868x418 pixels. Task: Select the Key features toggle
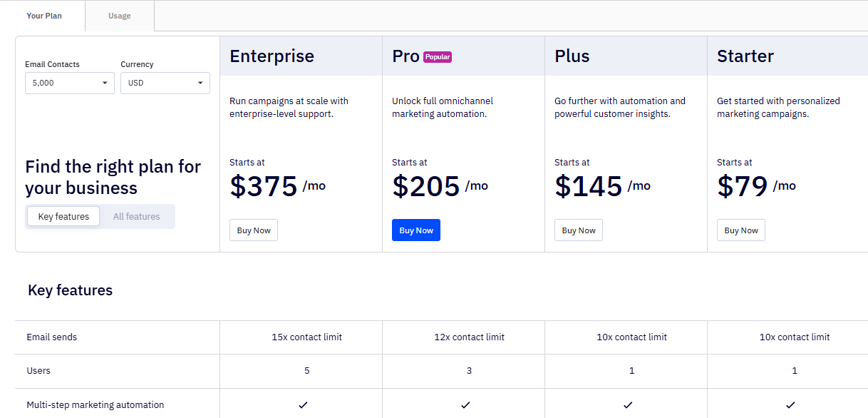click(63, 216)
